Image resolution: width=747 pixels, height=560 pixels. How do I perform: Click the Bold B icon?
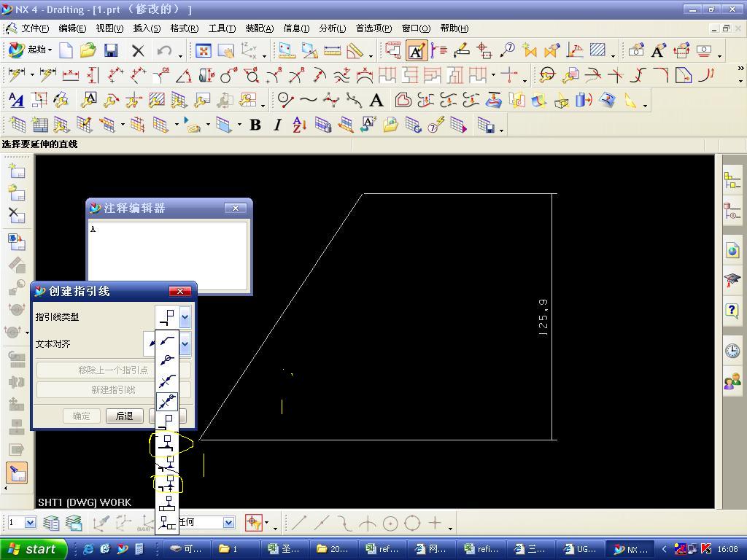click(x=255, y=125)
